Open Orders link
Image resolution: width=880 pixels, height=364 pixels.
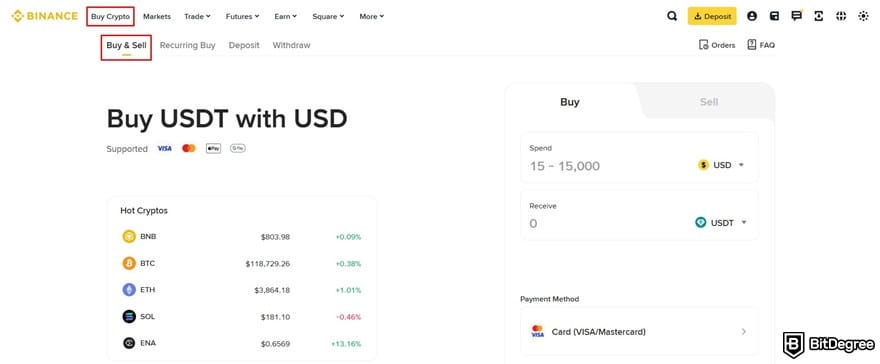(717, 45)
